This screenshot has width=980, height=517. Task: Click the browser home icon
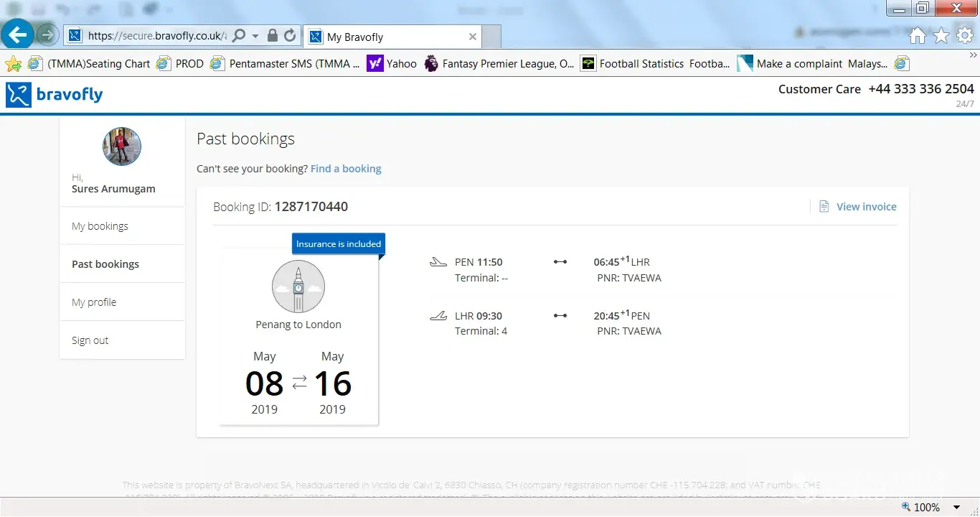click(x=917, y=36)
